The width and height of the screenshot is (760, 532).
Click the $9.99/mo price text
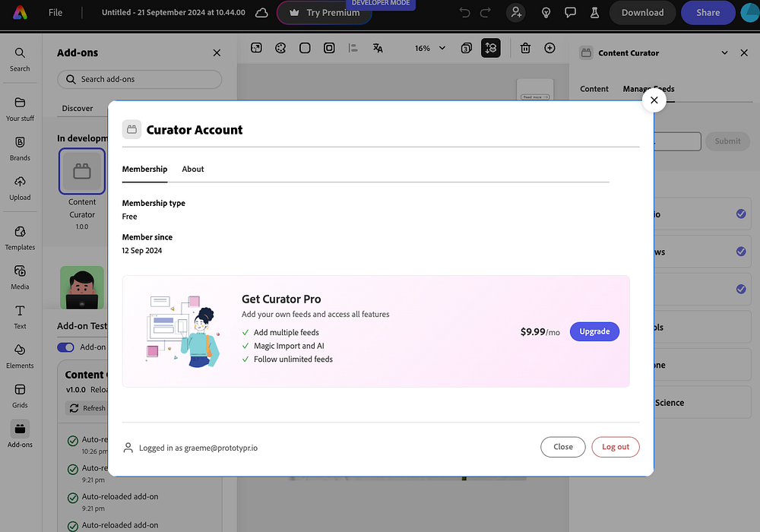point(540,332)
